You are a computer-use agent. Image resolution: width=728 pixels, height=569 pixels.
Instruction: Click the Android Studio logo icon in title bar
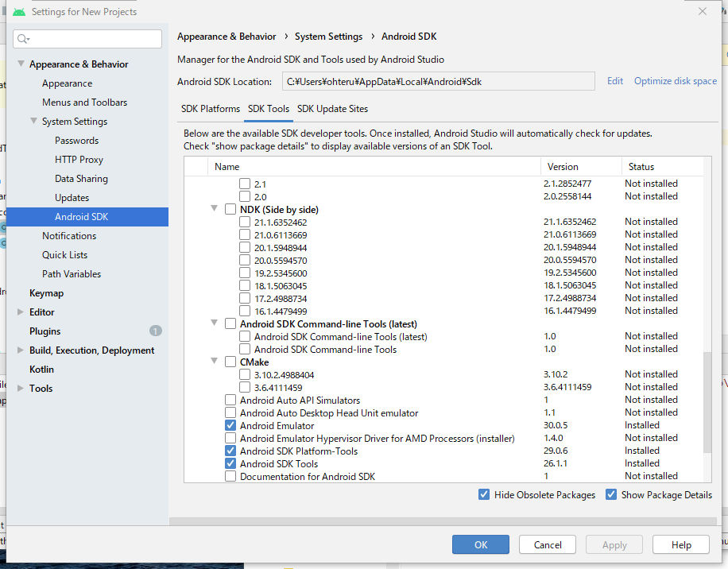19,12
